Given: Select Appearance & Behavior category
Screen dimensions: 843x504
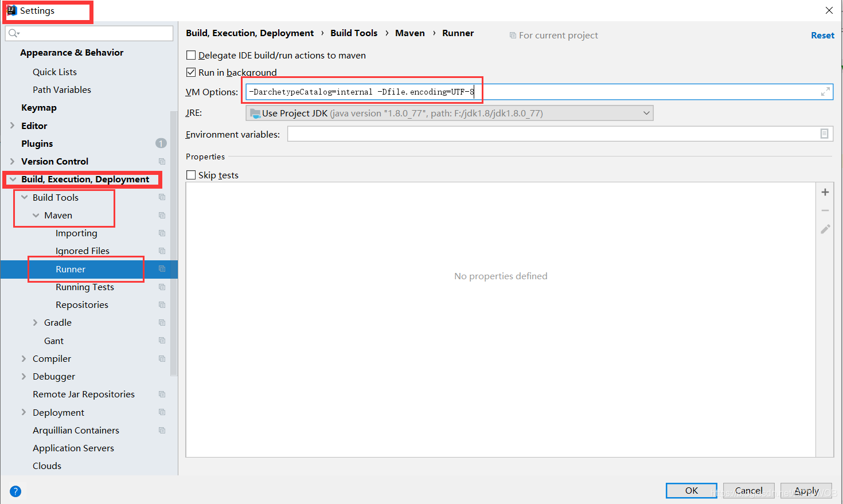Looking at the screenshot, I should (x=72, y=53).
